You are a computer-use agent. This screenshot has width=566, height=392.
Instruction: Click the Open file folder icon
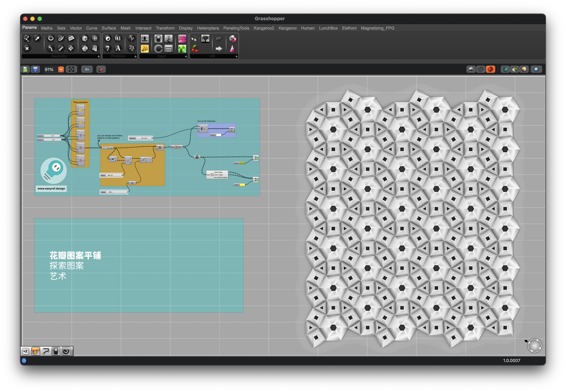tap(25, 69)
